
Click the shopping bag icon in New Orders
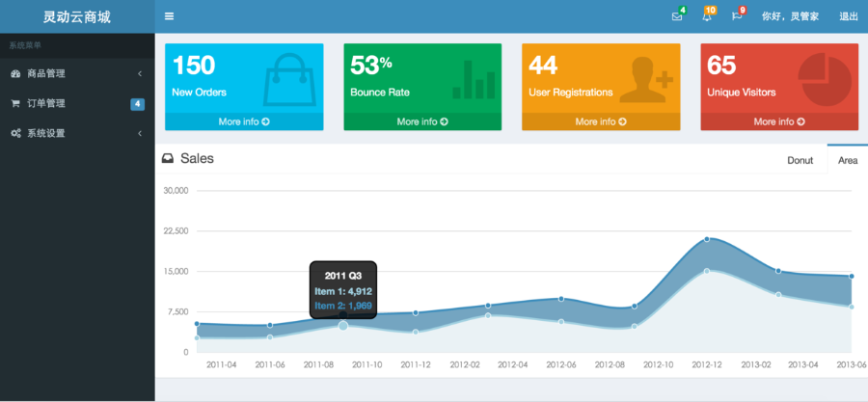pyautogui.click(x=289, y=79)
